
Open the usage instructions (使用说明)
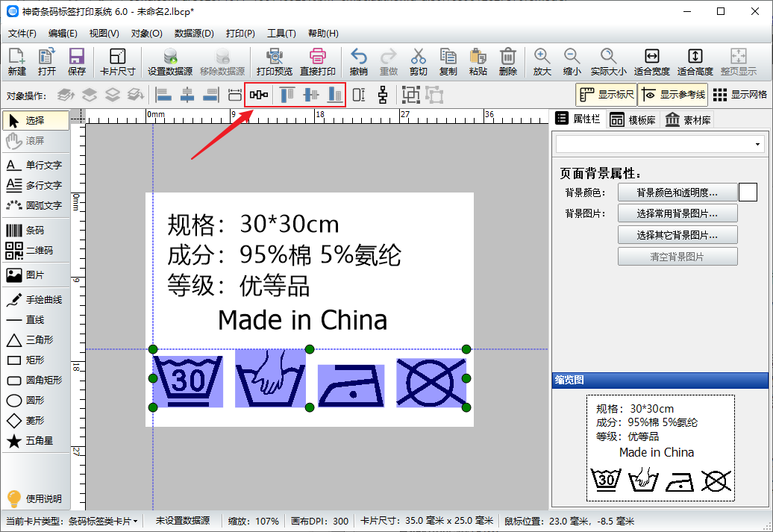34,498
